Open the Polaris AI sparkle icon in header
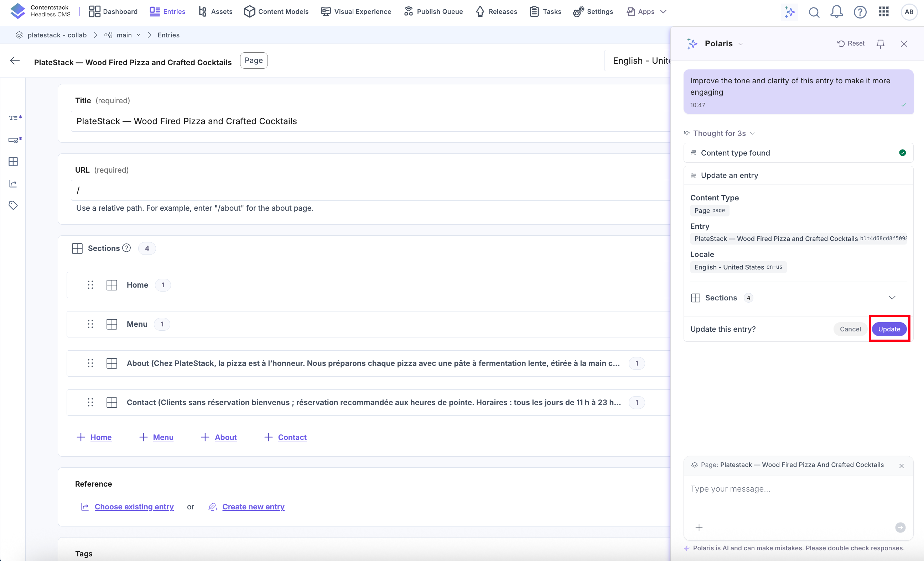The image size is (924, 561). coord(789,12)
